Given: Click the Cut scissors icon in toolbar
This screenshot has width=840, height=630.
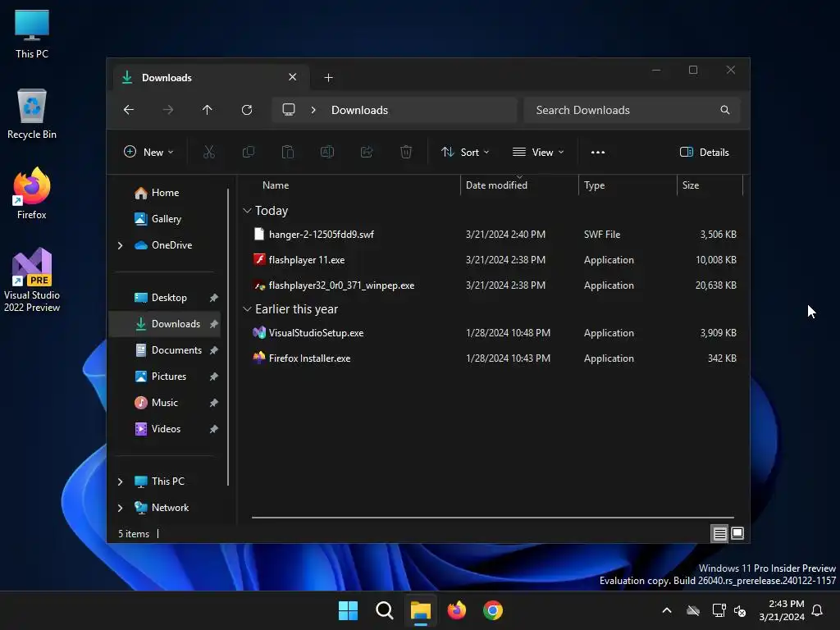Looking at the screenshot, I should [209, 152].
